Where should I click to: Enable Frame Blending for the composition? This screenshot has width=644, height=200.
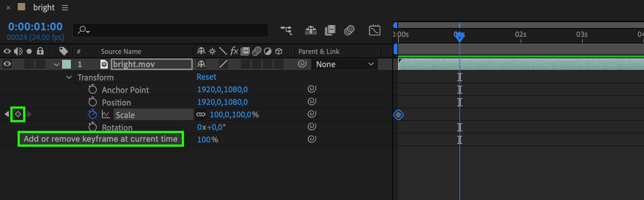click(x=330, y=30)
